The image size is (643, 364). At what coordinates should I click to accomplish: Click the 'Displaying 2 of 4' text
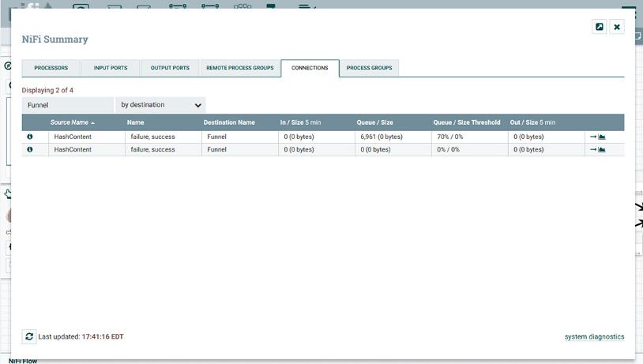[x=47, y=90]
